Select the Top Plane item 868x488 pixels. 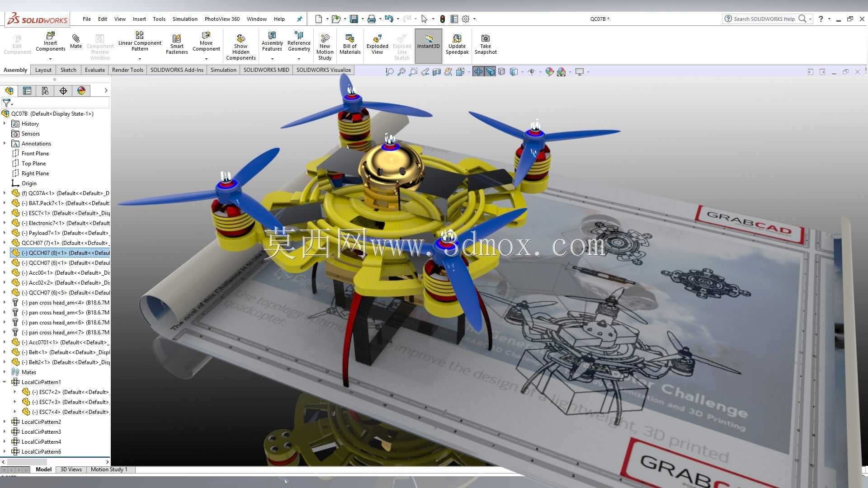point(33,163)
